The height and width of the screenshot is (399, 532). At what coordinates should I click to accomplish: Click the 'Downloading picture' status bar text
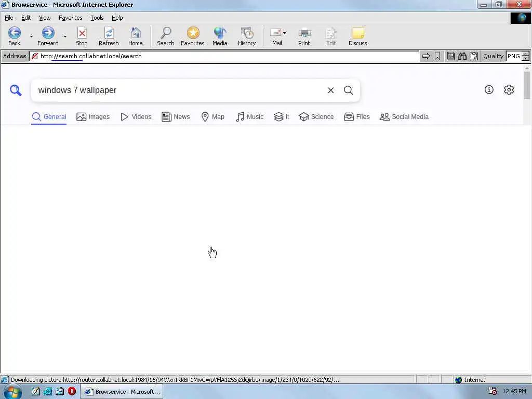175,380
